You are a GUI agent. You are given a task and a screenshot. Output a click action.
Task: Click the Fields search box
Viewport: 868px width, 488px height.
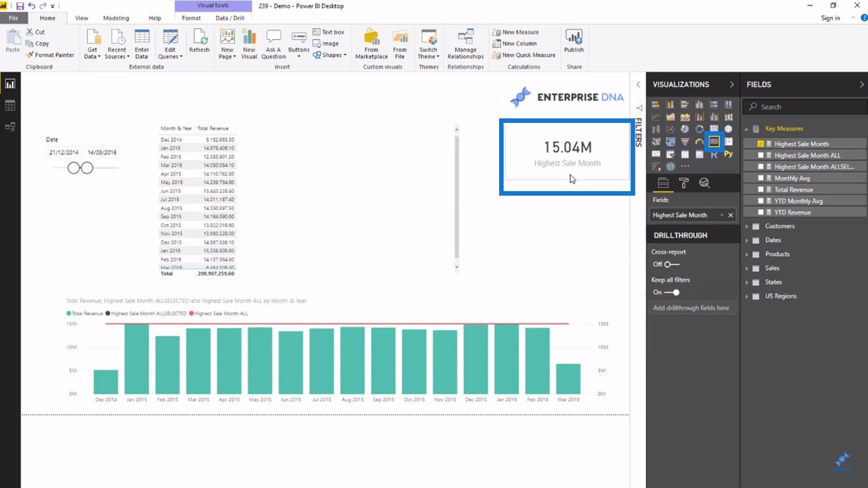[805, 107]
